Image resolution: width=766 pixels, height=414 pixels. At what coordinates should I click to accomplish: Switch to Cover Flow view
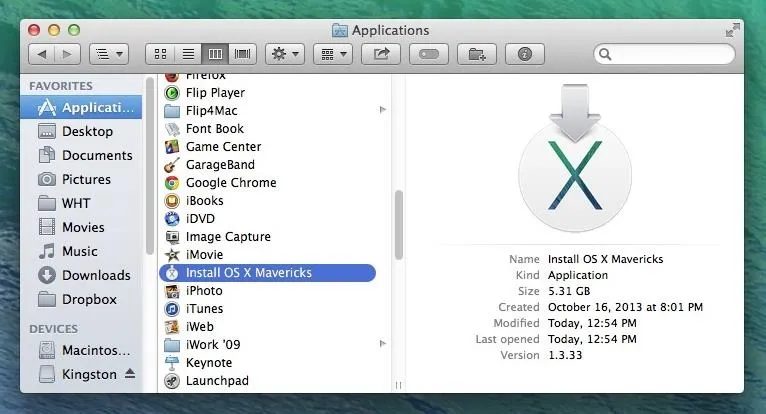click(x=242, y=54)
